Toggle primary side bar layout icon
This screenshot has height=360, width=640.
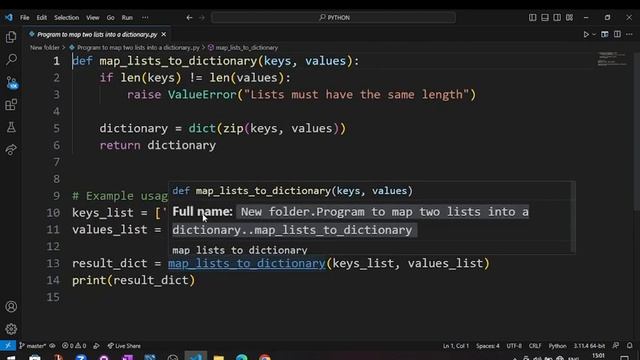point(533,18)
